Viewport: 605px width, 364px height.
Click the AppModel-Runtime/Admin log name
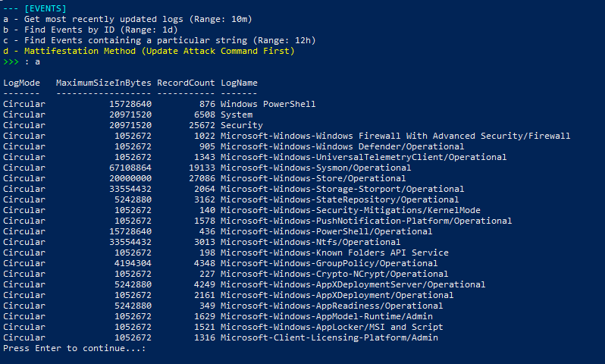(327, 316)
